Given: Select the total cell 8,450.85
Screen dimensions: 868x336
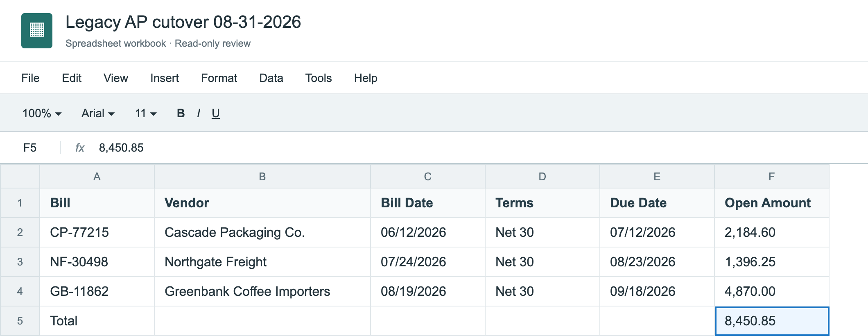Looking at the screenshot, I should click(x=772, y=321).
